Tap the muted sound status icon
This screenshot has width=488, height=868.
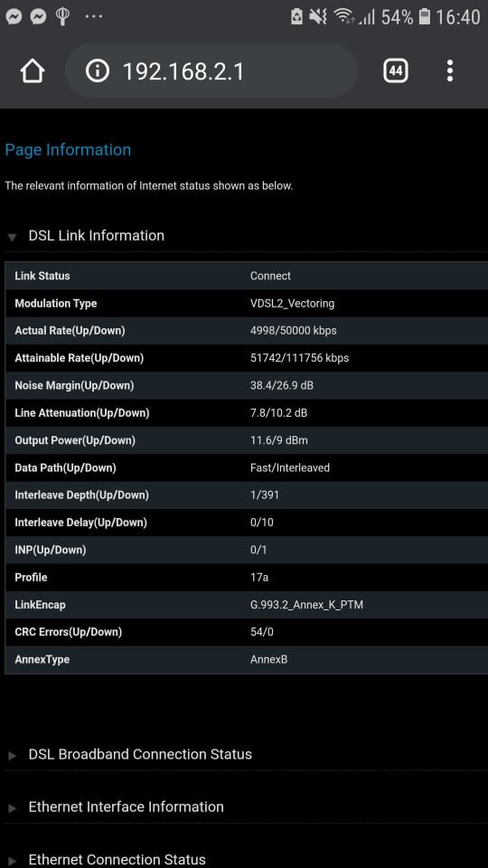click(x=318, y=16)
